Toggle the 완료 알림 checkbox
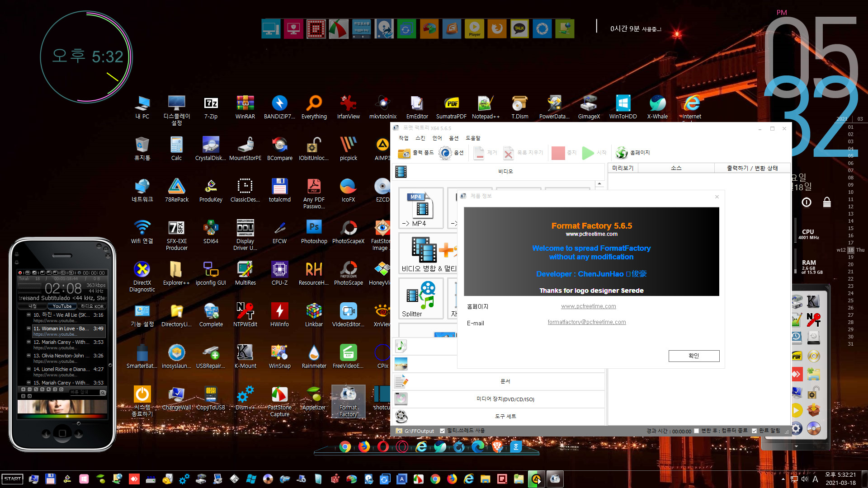 pyautogui.click(x=754, y=431)
